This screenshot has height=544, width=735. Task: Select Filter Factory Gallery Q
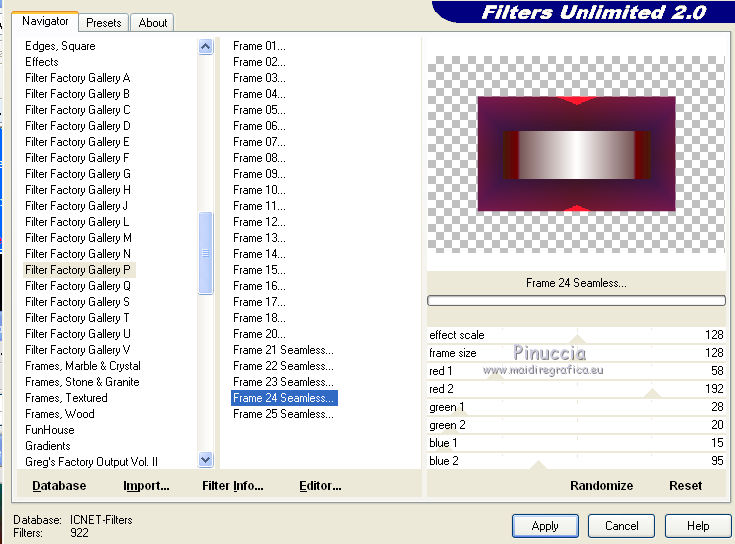click(x=78, y=286)
